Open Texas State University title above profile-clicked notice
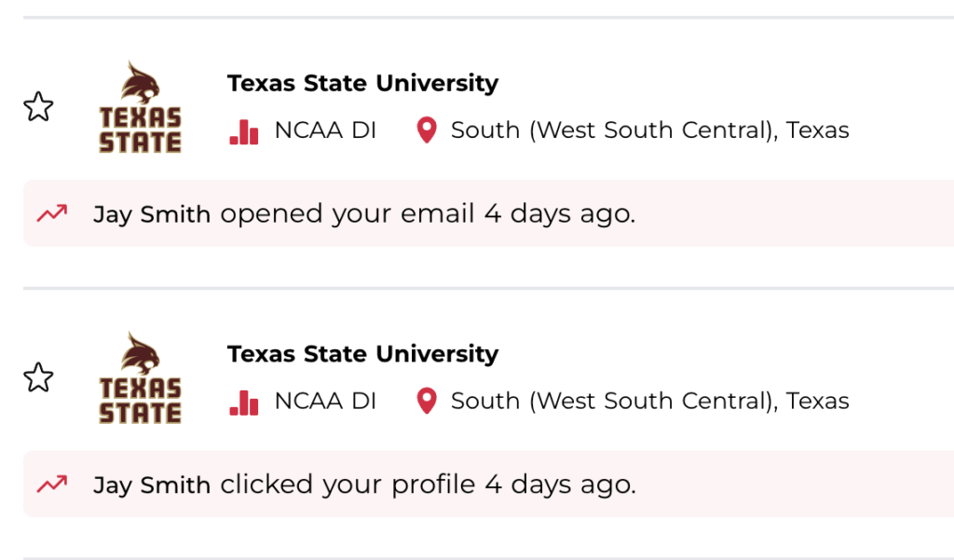The image size is (954, 560). pyautogui.click(x=362, y=354)
